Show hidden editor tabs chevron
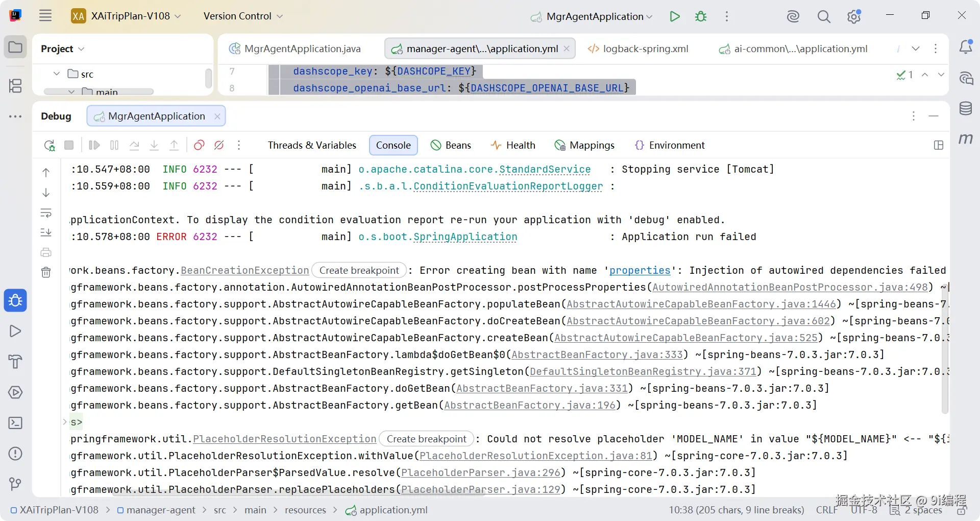 (916, 49)
